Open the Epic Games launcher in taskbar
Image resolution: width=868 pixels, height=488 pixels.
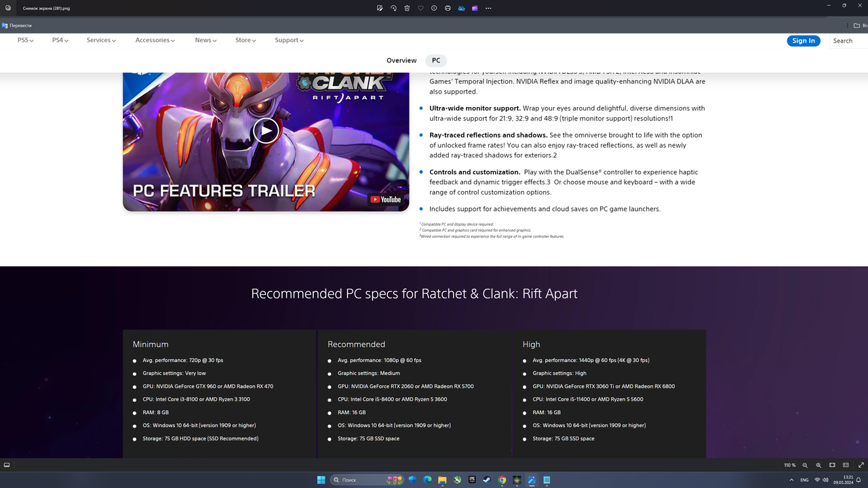pos(472,480)
